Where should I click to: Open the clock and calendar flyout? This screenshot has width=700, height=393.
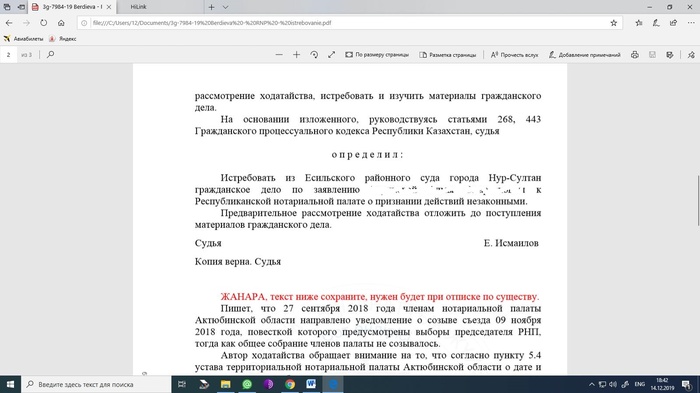point(662,384)
